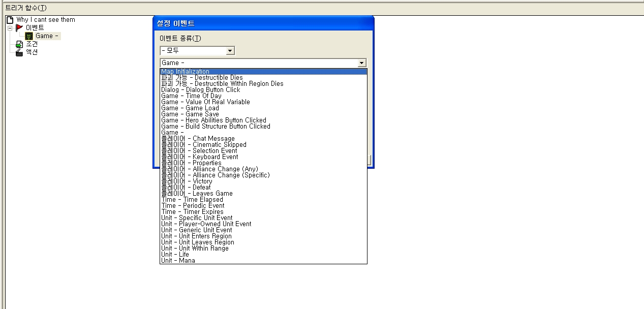Pick Game - Game Load event
This screenshot has height=309, width=644.
click(263, 108)
